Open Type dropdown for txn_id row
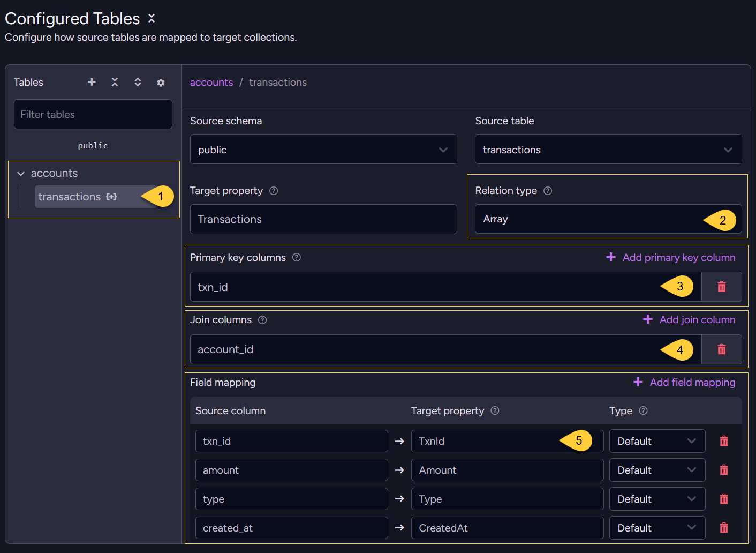Viewport: 756px width, 553px height. (657, 441)
